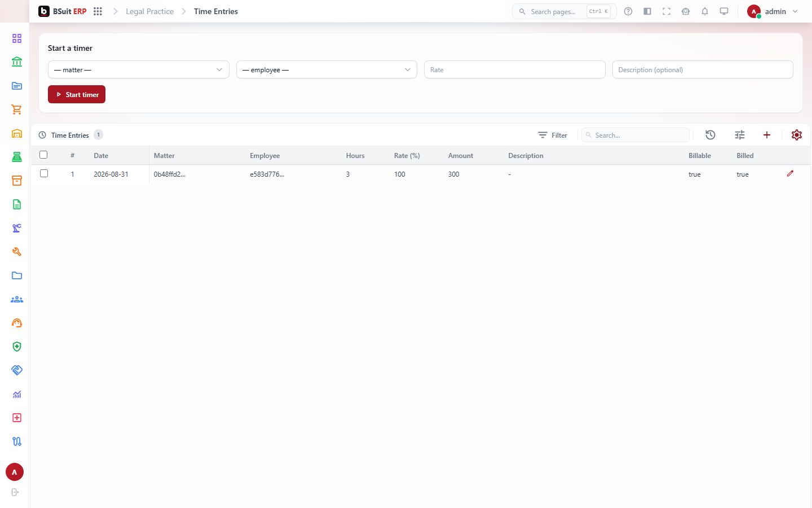Focus the Search pages field
The height and width of the screenshot is (508, 812).
[564, 11]
